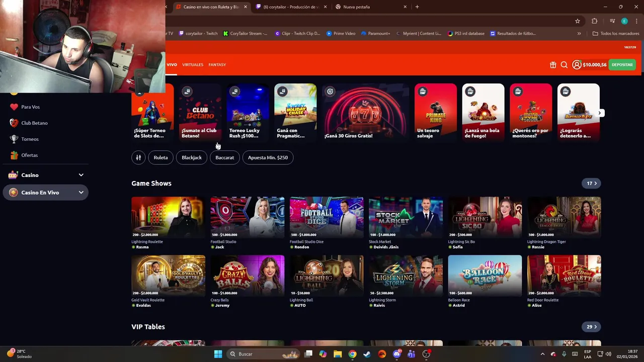Show hidden system tray icons
The width and height of the screenshot is (644, 362).
(542, 354)
